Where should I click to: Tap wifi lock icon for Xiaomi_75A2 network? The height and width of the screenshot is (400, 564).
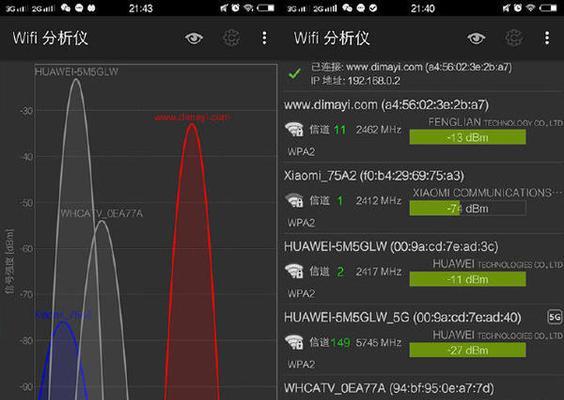294,200
